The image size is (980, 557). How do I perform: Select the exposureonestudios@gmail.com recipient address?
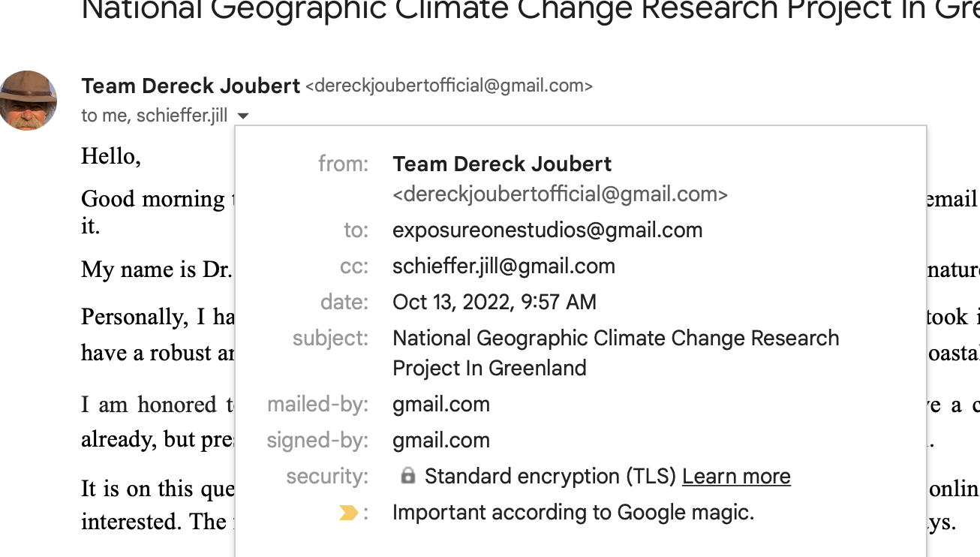tap(547, 230)
